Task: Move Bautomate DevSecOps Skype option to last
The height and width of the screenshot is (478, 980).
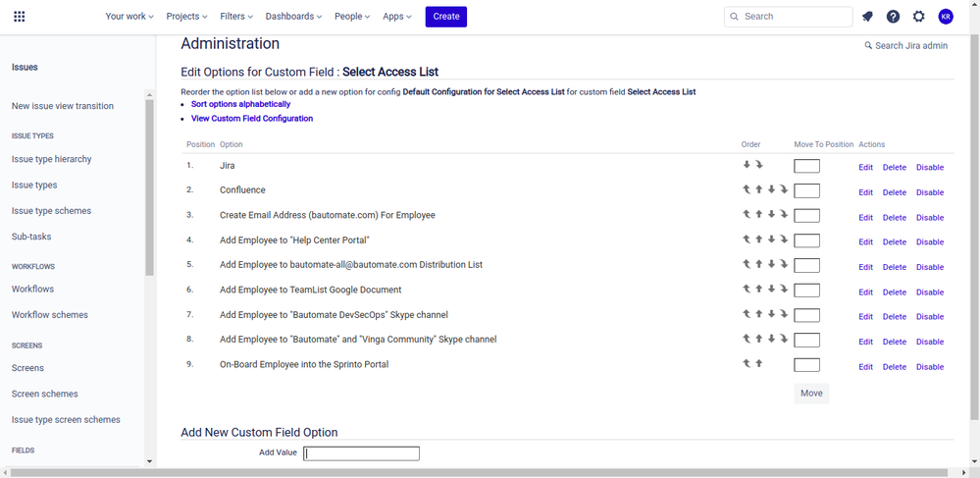Action: [x=784, y=313]
